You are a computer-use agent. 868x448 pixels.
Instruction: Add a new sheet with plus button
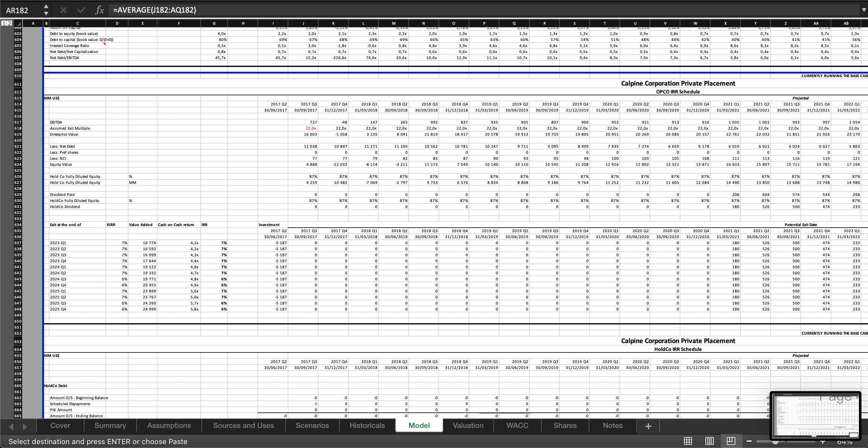(x=648, y=426)
